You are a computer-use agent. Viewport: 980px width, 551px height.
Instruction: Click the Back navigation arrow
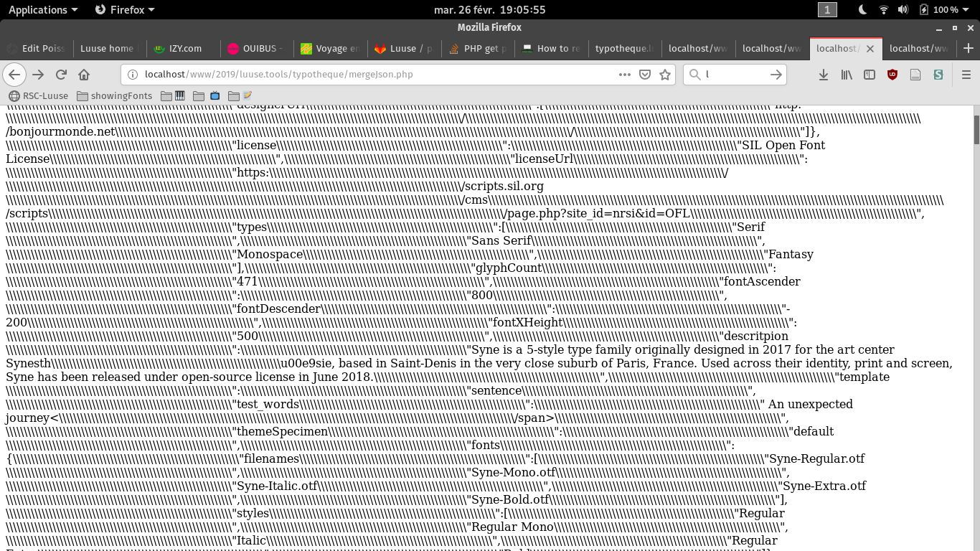tap(14, 75)
